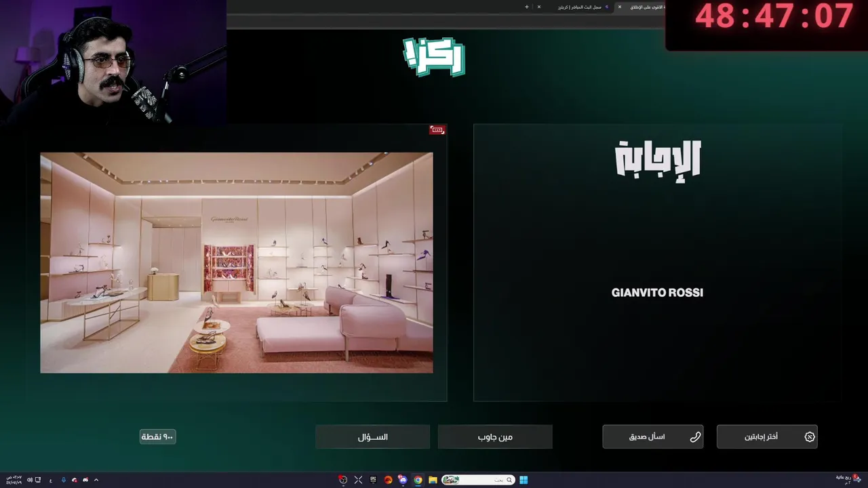Click the red expand icon above the store image
868x488 pixels.
437,129
